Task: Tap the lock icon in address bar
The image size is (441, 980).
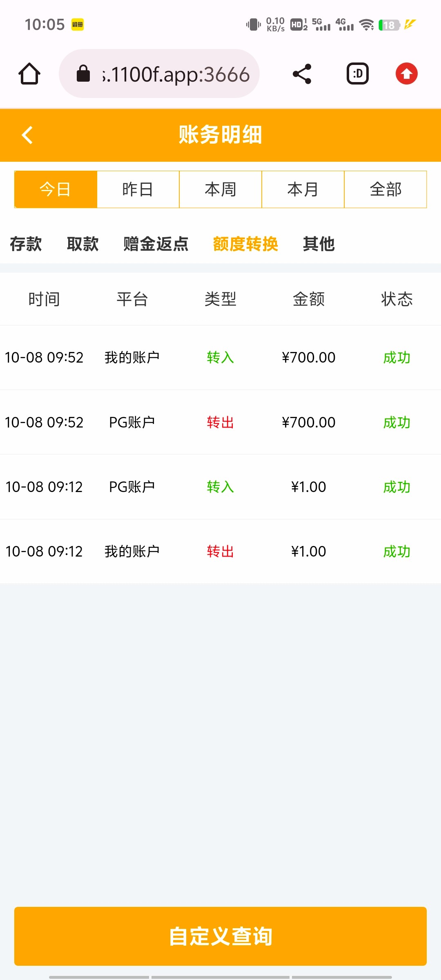Action: click(x=83, y=74)
